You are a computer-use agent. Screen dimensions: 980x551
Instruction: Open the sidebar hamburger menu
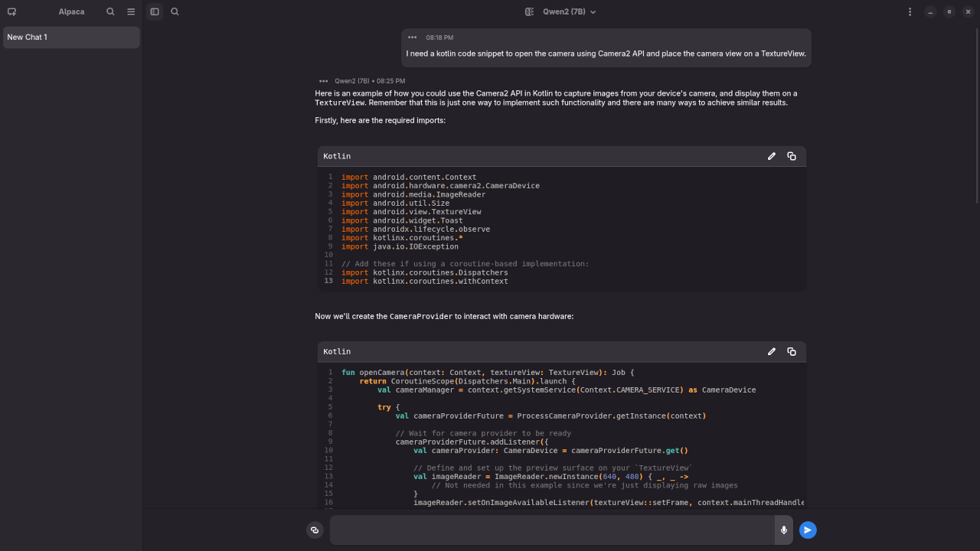[131, 11]
